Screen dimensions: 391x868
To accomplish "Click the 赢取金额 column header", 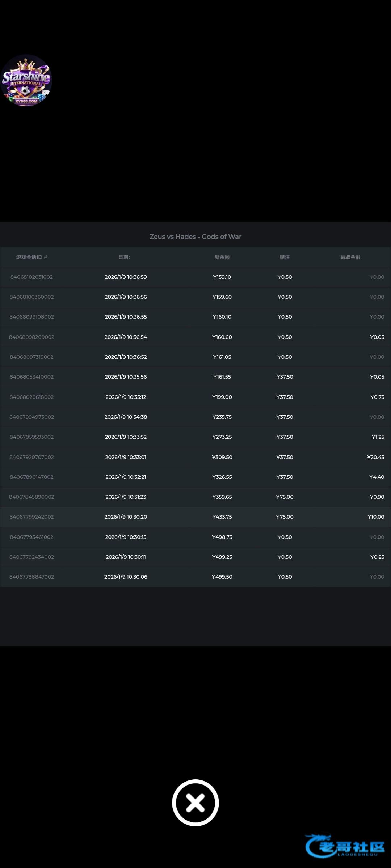I will click(350, 257).
